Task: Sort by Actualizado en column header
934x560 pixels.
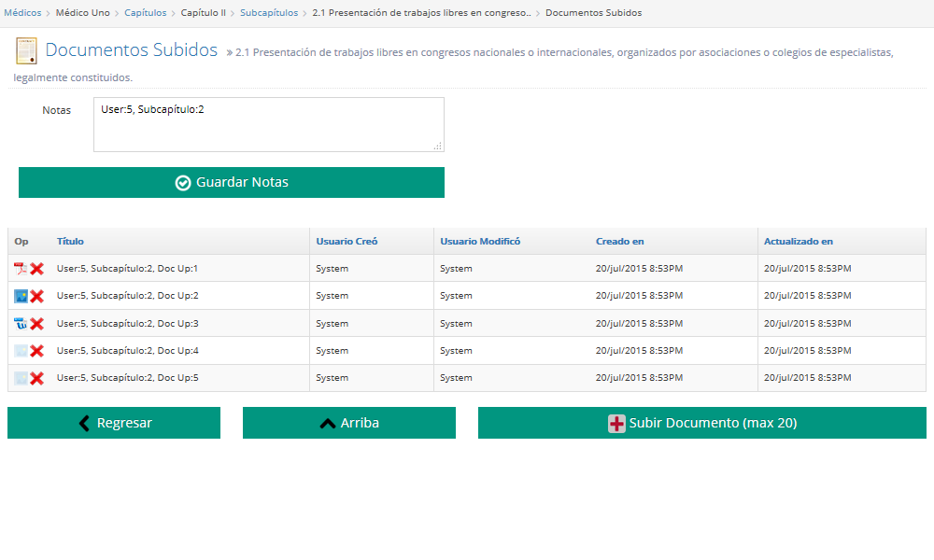Action: [x=798, y=242]
